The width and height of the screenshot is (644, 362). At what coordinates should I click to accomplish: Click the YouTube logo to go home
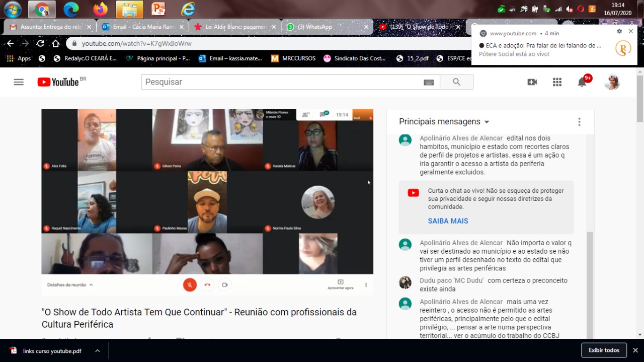tap(58, 82)
